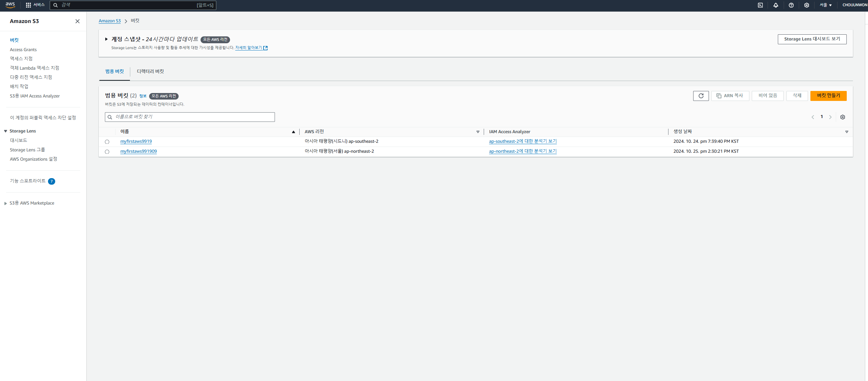View ap-northeast-2 analyzer results link
868x381 pixels.
523,151
